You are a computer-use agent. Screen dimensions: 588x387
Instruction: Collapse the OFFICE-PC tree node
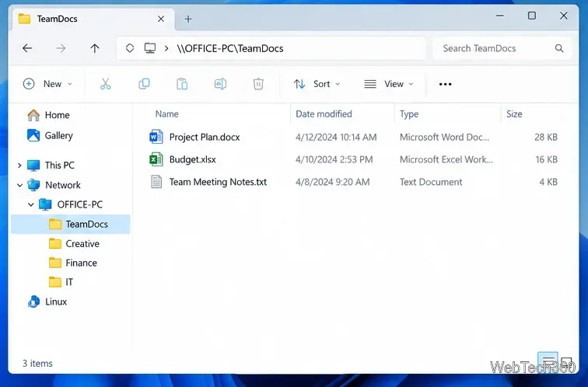[31, 204]
